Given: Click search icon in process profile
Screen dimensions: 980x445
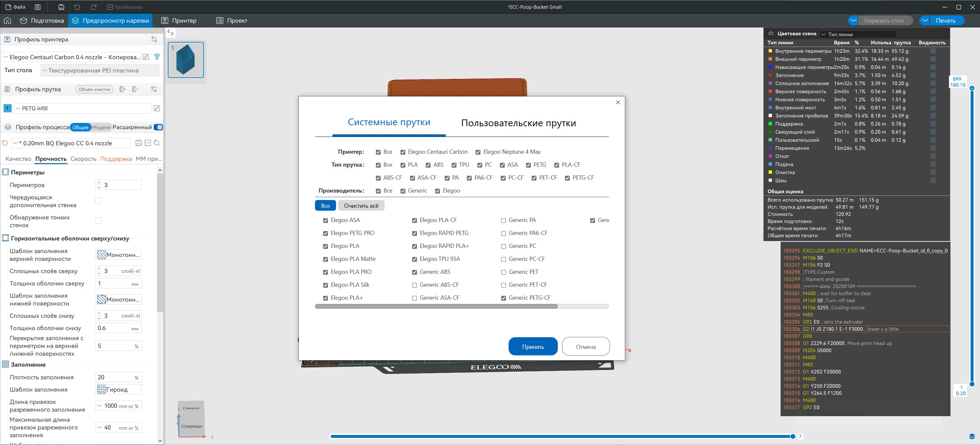Looking at the screenshot, I should point(157,143).
